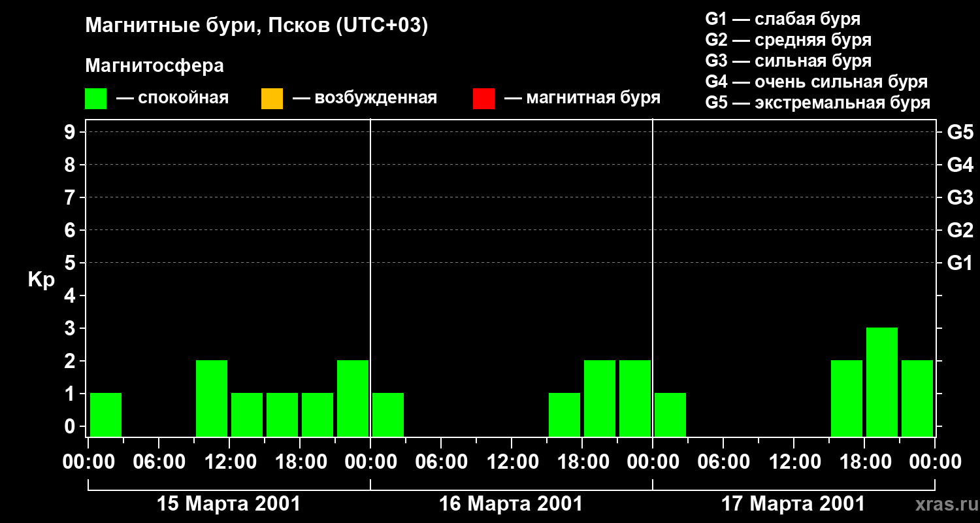980x523 pixels.
Task: Select the 00:00–03:00 bar on 15 Марта
Action: pyautogui.click(x=106, y=414)
